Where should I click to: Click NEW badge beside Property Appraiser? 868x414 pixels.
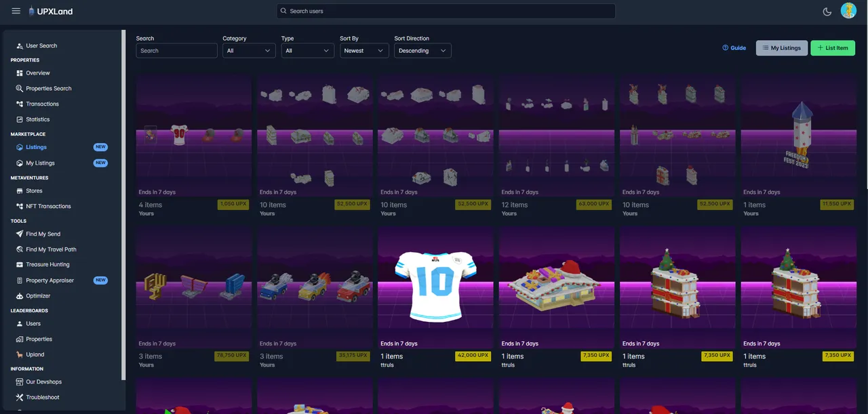100,281
